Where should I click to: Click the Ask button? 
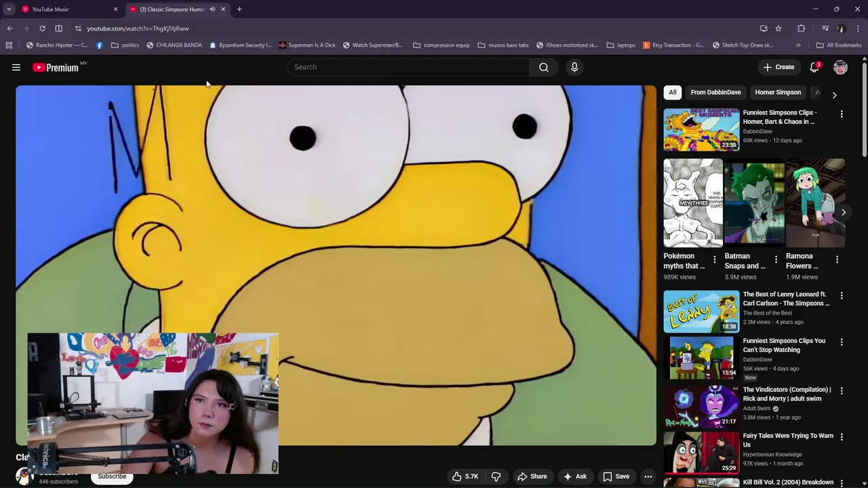pyautogui.click(x=574, y=476)
